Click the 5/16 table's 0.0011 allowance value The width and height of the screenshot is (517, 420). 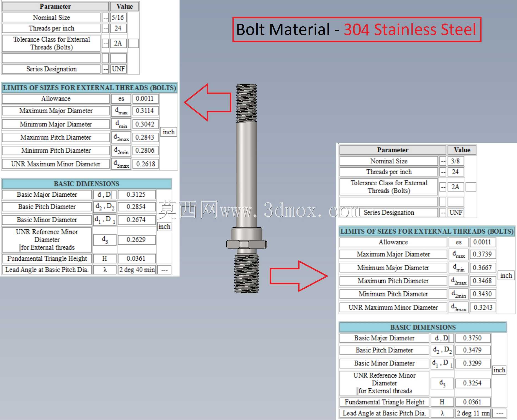coord(145,99)
